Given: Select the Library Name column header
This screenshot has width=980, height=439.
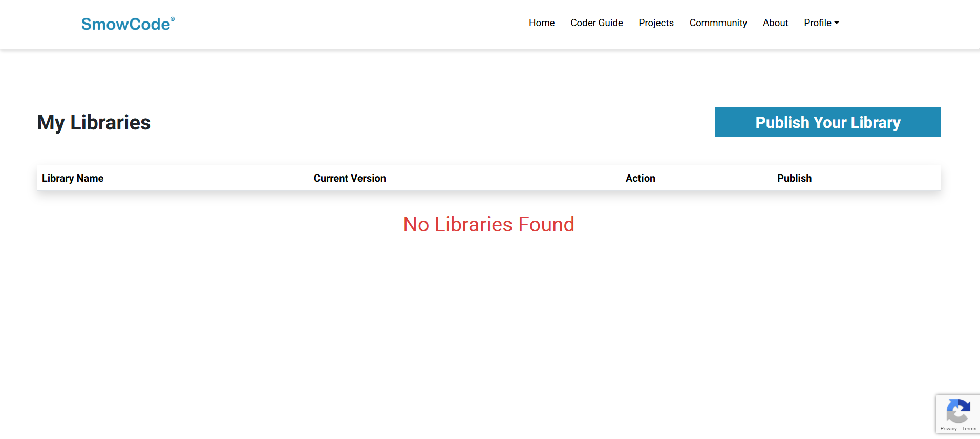Looking at the screenshot, I should tap(73, 178).
